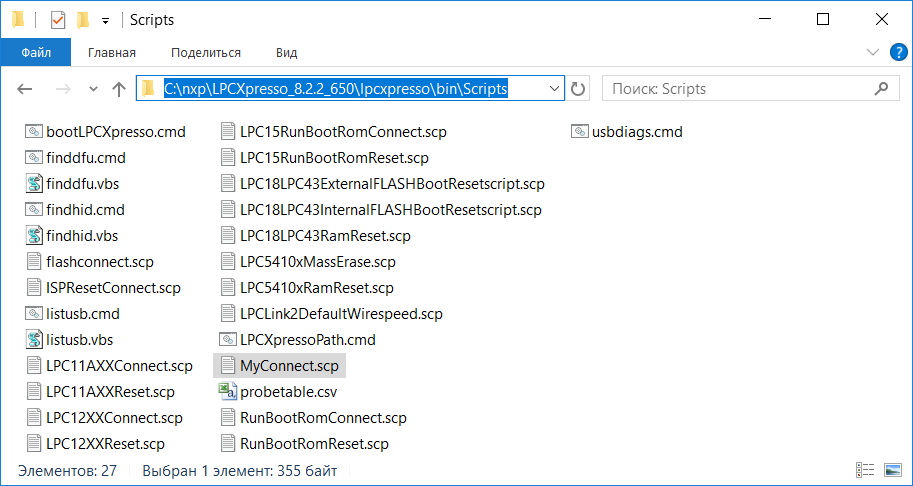This screenshot has width=913, height=486.
Task: Open the Файл menu
Action: click(x=35, y=52)
